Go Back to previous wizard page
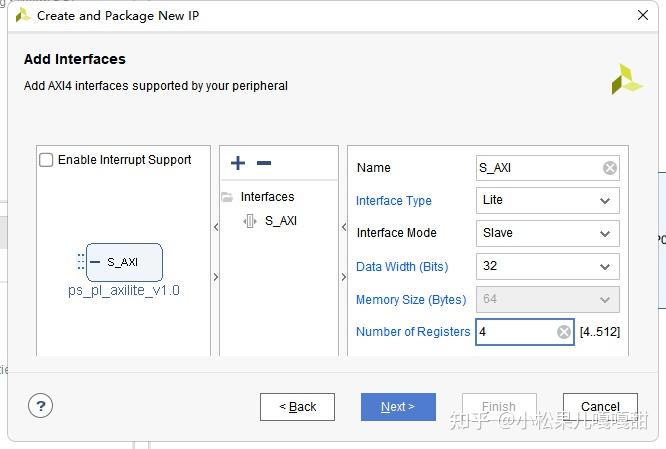The width and height of the screenshot is (666, 449). [297, 407]
